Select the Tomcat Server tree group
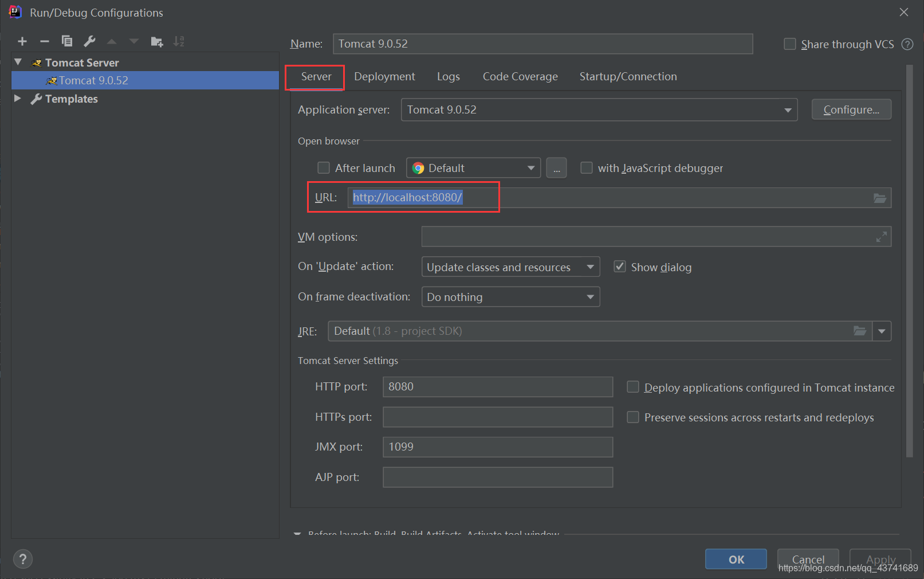Image resolution: width=924 pixels, height=579 pixels. [82, 62]
